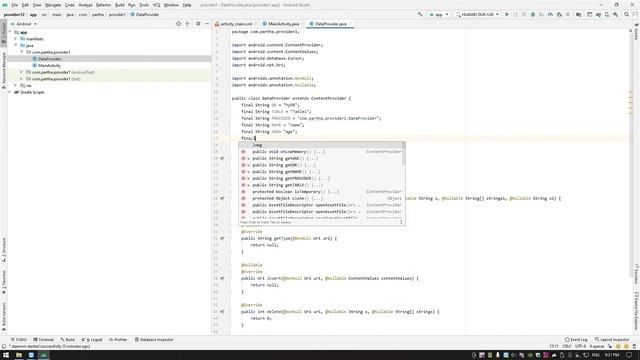This screenshot has height=360, width=640.
Task: Open the VCS menu
Action: coord(156,5)
